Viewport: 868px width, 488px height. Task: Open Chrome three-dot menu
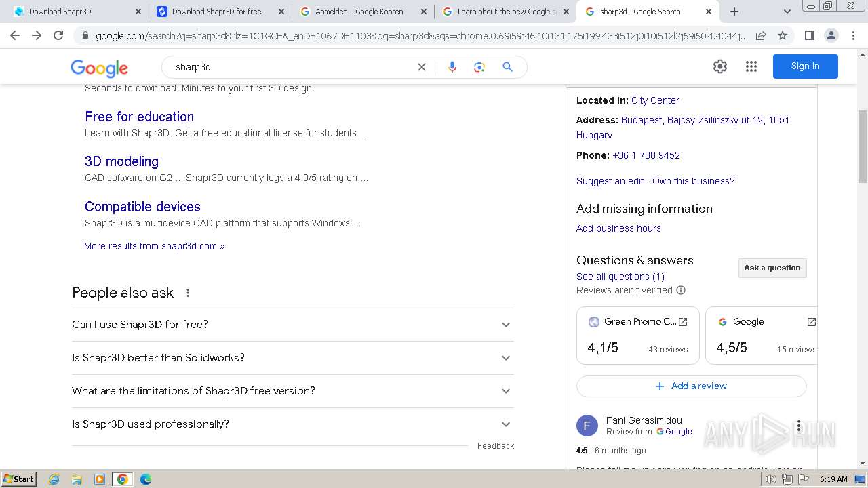click(x=853, y=35)
